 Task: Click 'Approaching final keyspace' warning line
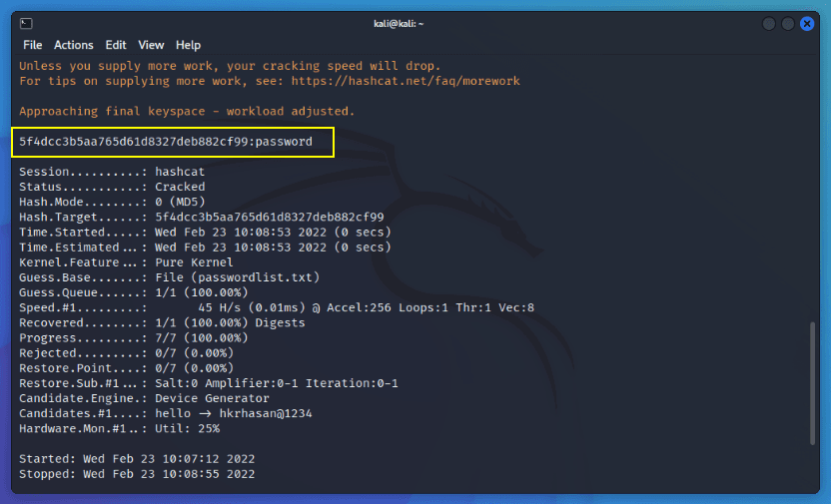pos(187,111)
